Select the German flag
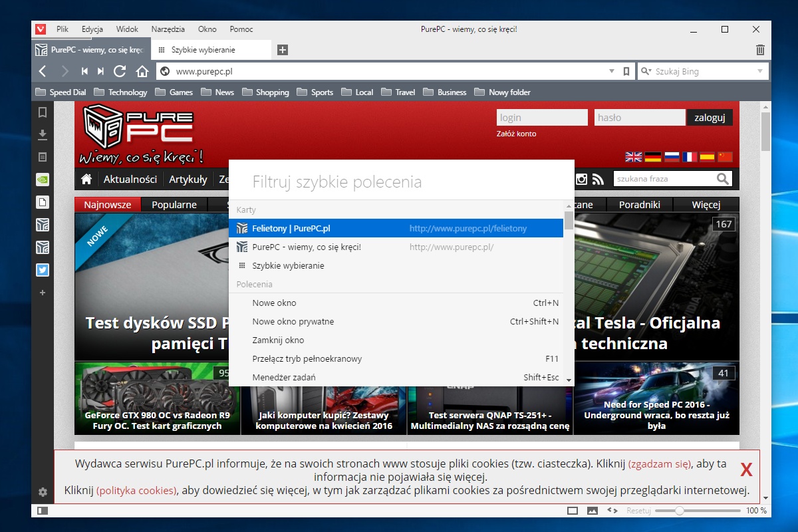The image size is (798, 532). pyautogui.click(x=652, y=157)
